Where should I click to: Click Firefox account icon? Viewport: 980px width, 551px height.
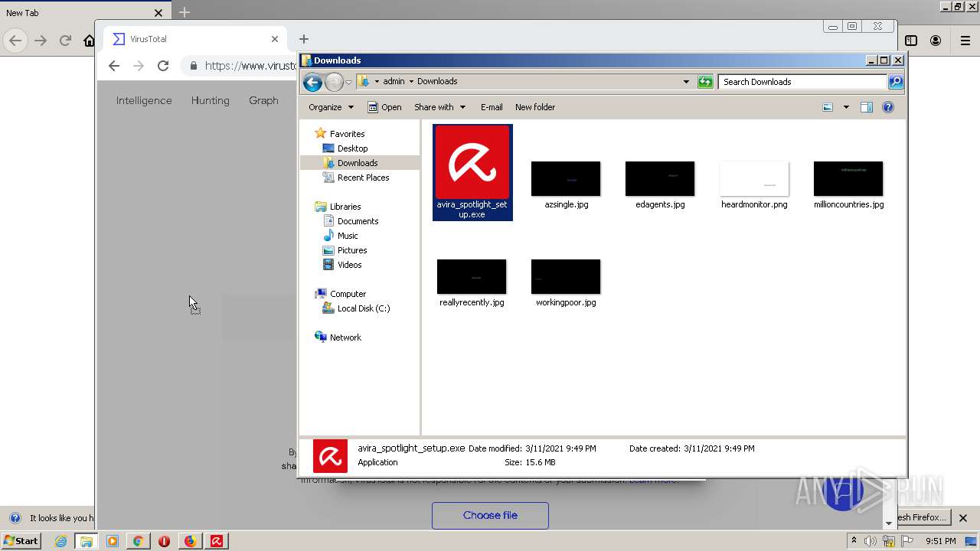click(936, 41)
